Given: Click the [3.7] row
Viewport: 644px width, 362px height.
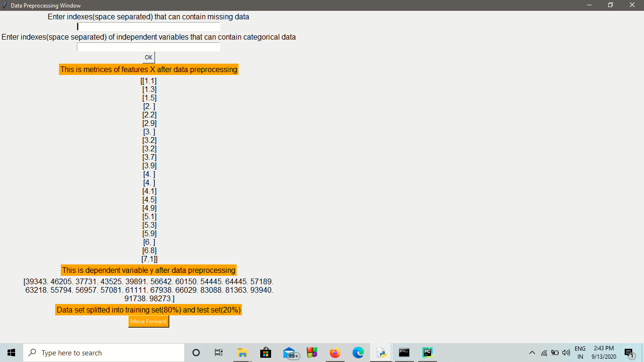Looking at the screenshot, I should click(x=149, y=157).
